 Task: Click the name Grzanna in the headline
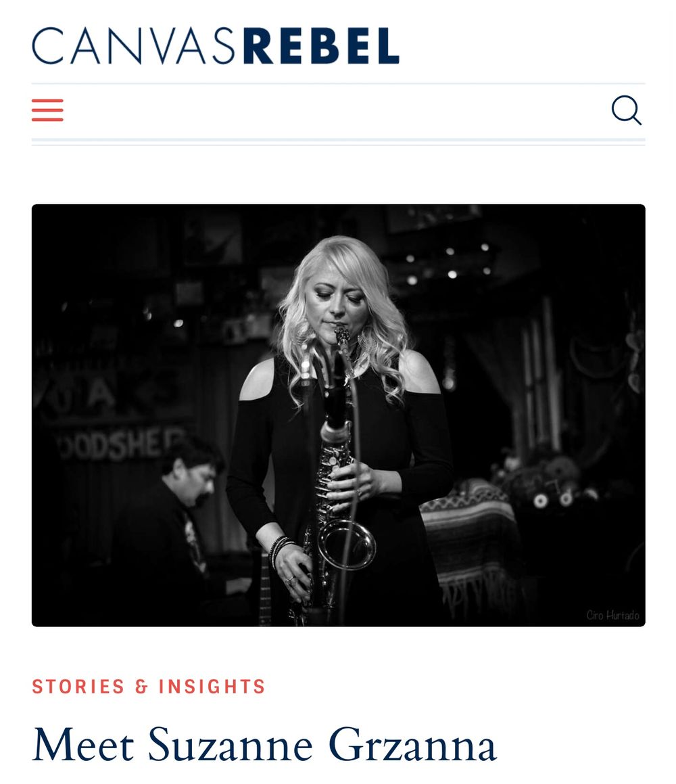coord(412,745)
